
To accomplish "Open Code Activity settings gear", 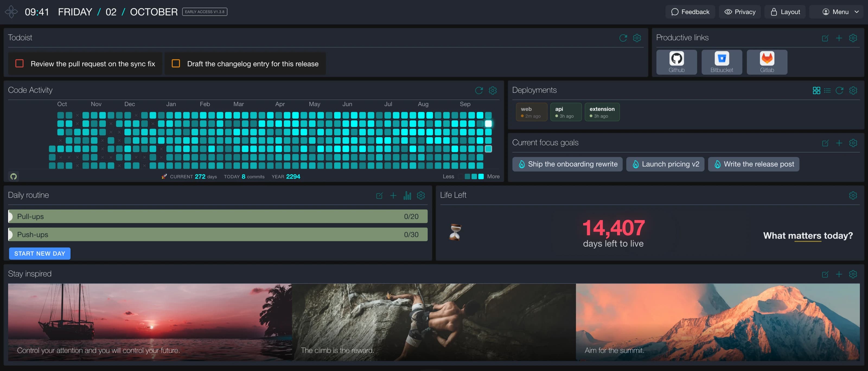I will (493, 90).
